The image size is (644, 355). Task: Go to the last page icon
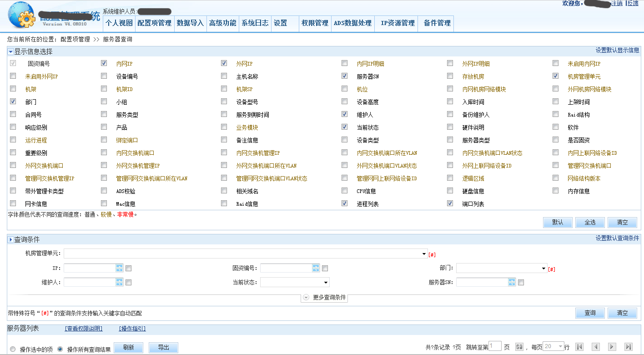[629, 347]
